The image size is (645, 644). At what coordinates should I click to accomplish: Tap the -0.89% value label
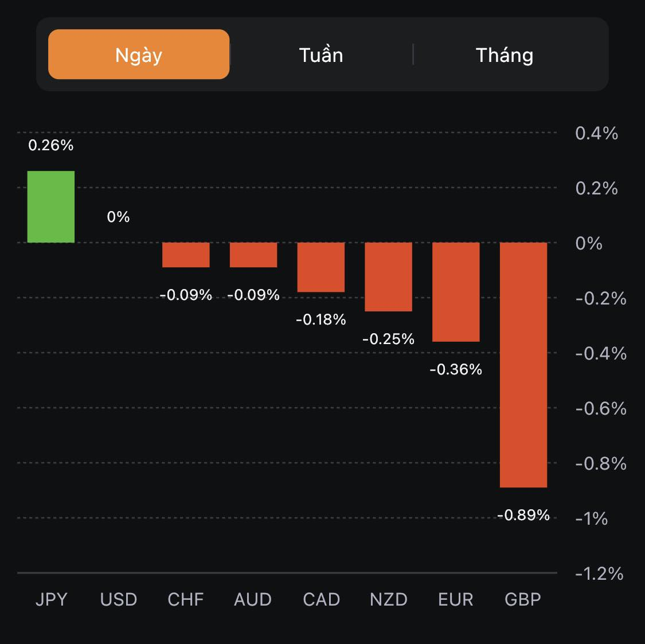523,515
